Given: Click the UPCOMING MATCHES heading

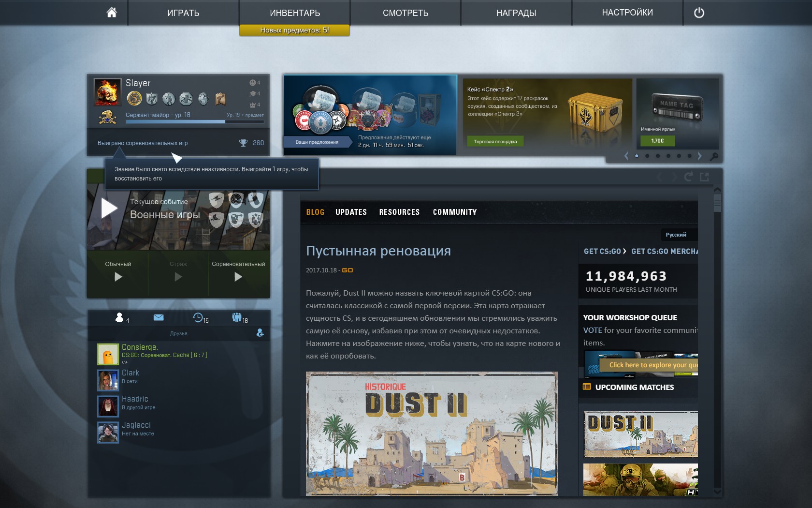Looking at the screenshot, I should click(635, 388).
